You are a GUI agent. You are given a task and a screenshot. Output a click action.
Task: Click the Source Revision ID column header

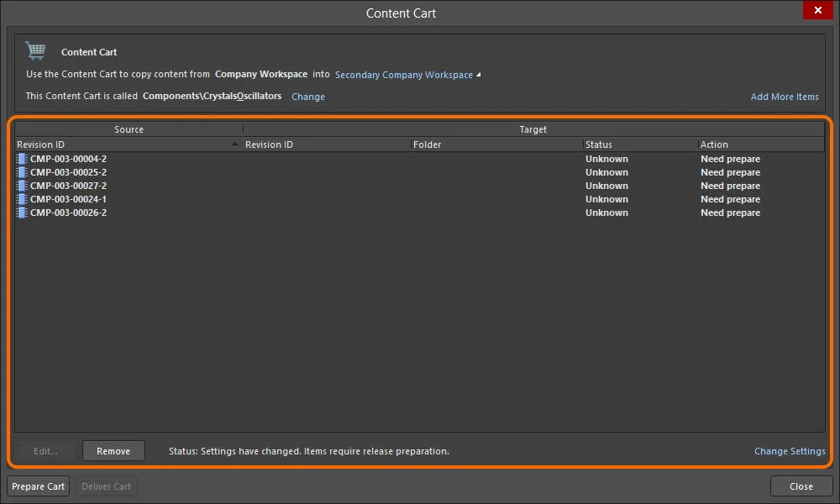coord(129,144)
